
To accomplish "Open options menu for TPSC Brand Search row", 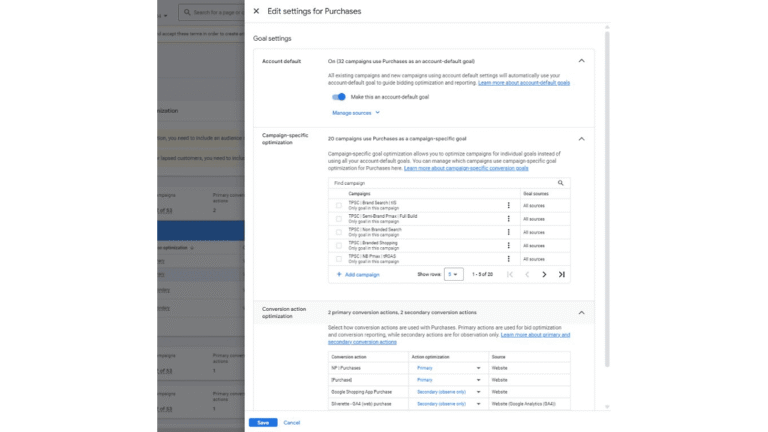I will [508, 205].
